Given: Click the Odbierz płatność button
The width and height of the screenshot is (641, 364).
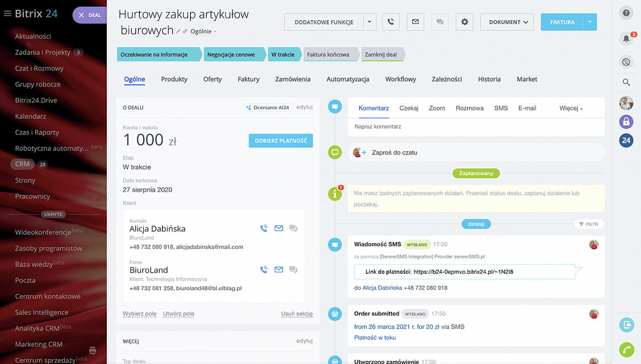Looking at the screenshot, I should click(x=280, y=141).
